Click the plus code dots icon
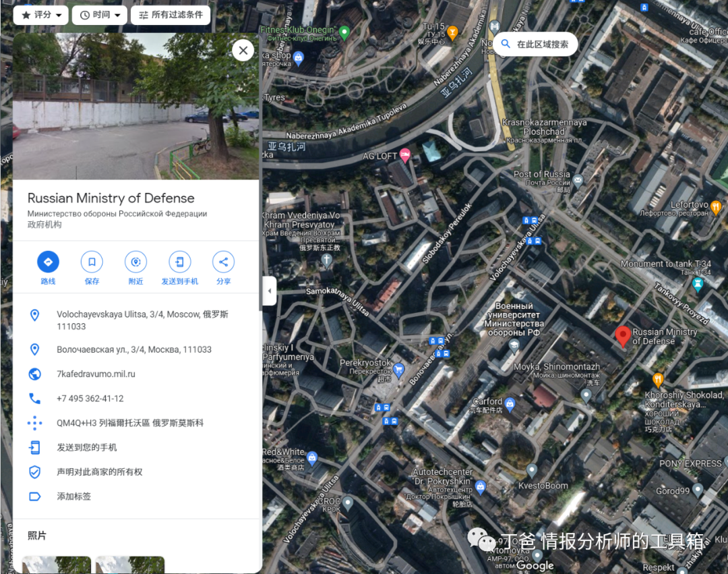This screenshot has width=728, height=574. [x=35, y=423]
